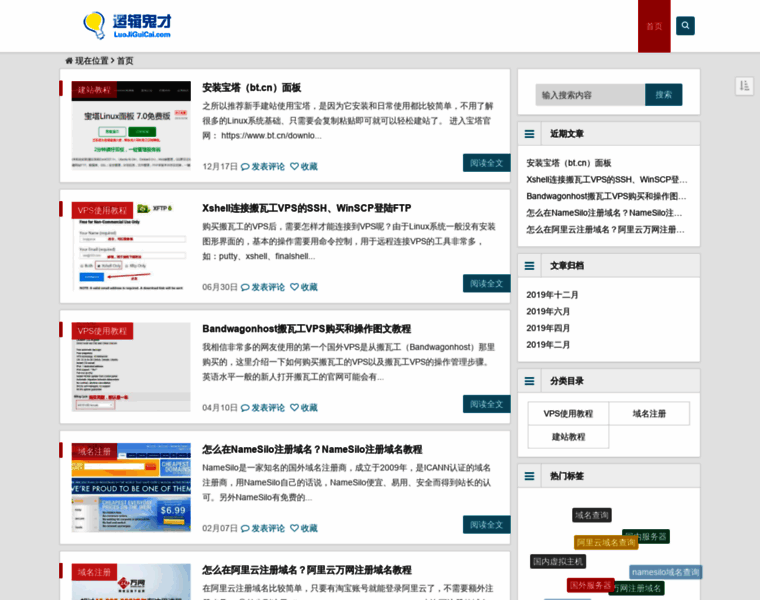Click the LuoJiGuiCai site logo
This screenshot has height=600, width=760.
(128, 25)
